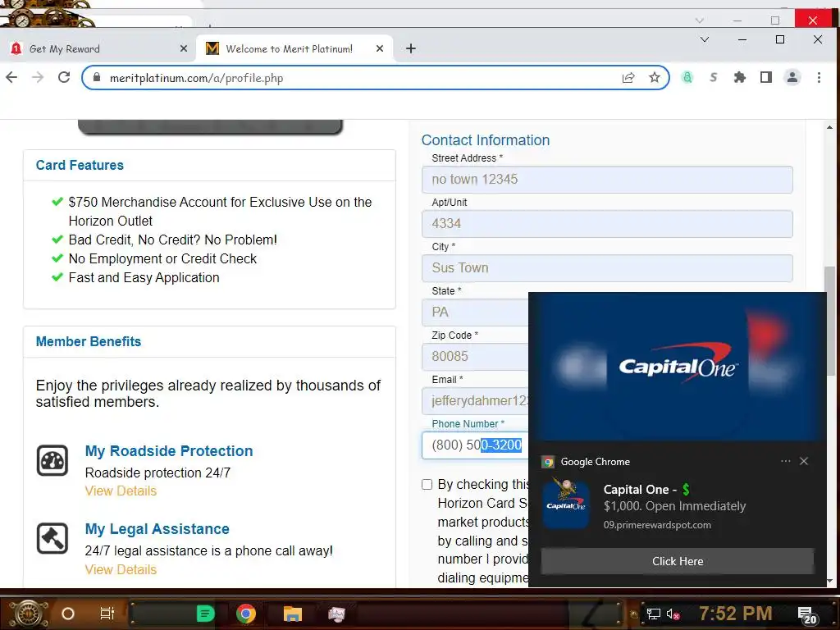Open Chrome from the taskbar

pyautogui.click(x=246, y=614)
